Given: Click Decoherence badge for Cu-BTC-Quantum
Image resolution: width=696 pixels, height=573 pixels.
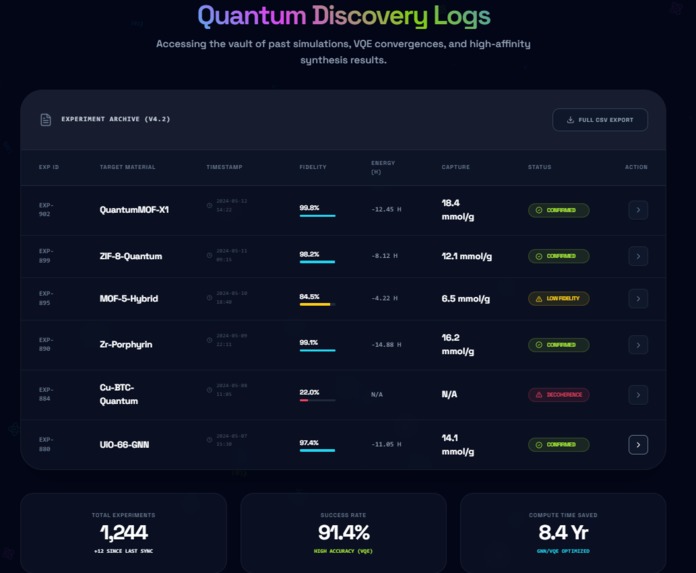Looking at the screenshot, I should pos(558,395).
